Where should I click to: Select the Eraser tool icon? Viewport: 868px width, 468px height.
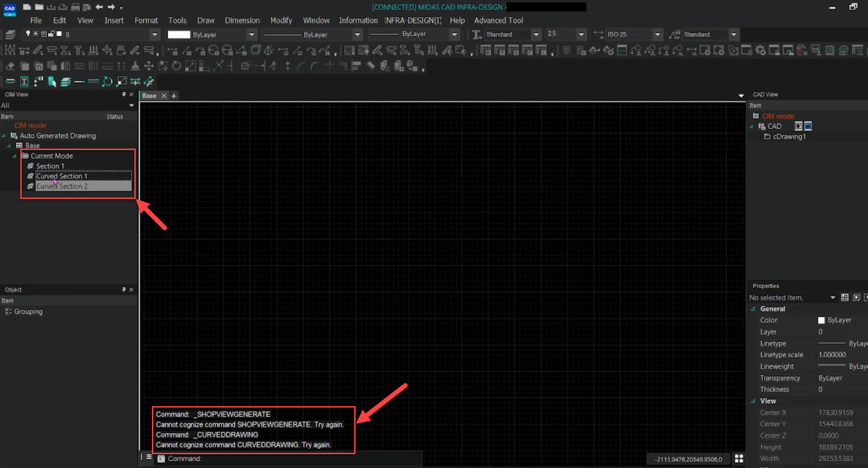pos(10,66)
